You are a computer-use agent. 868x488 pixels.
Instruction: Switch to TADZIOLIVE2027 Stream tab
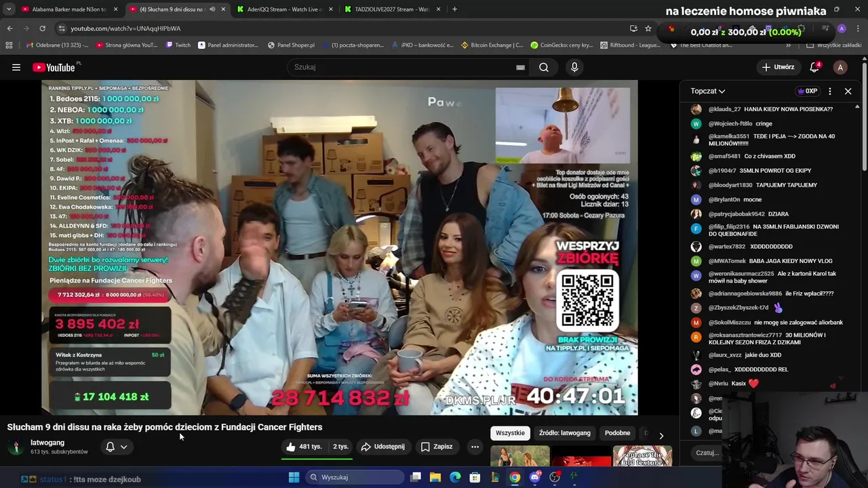[x=391, y=9]
